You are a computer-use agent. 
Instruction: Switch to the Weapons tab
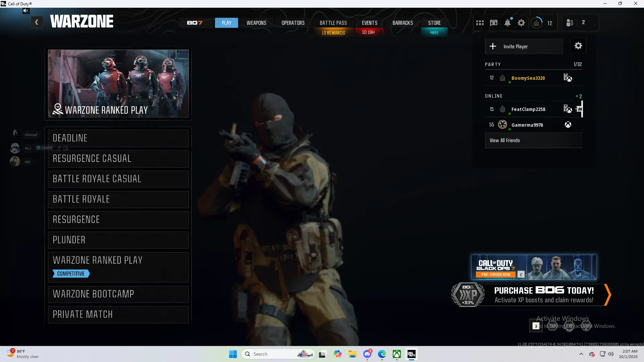pyautogui.click(x=256, y=23)
